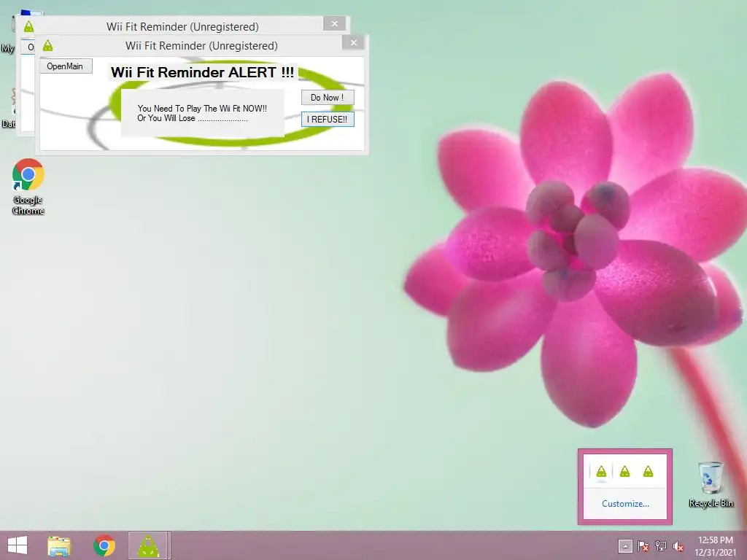Click the Wii Fit Reminder ALERT !!! heading
The image size is (747, 560).
coord(203,72)
